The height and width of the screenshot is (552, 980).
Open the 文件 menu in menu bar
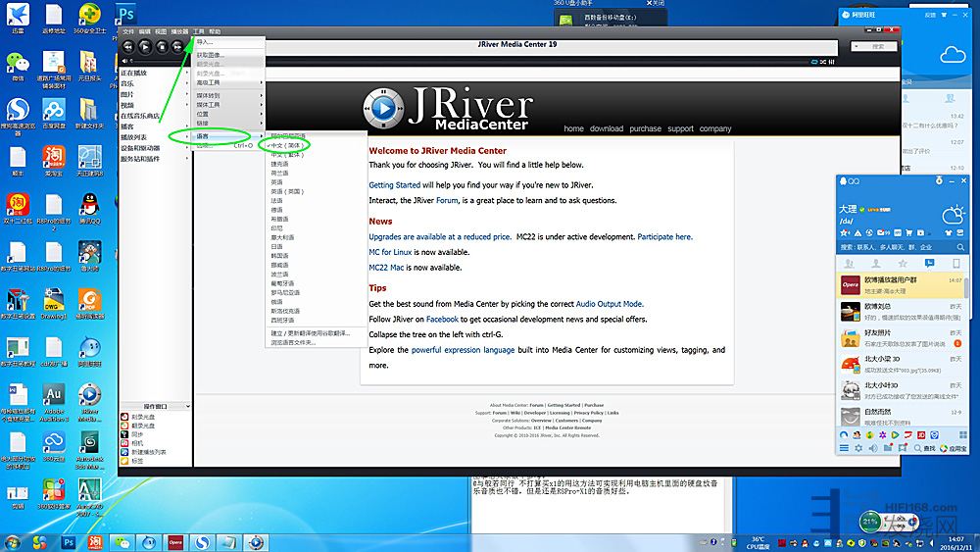127,31
